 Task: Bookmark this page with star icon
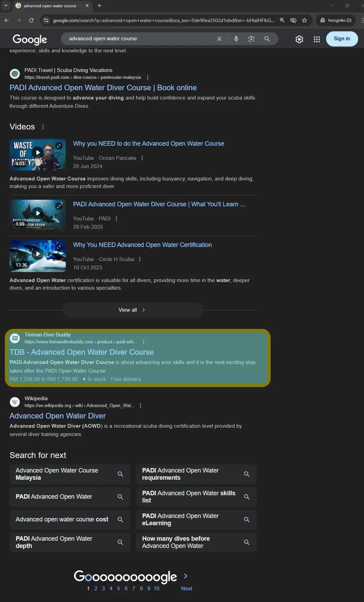[x=304, y=20]
